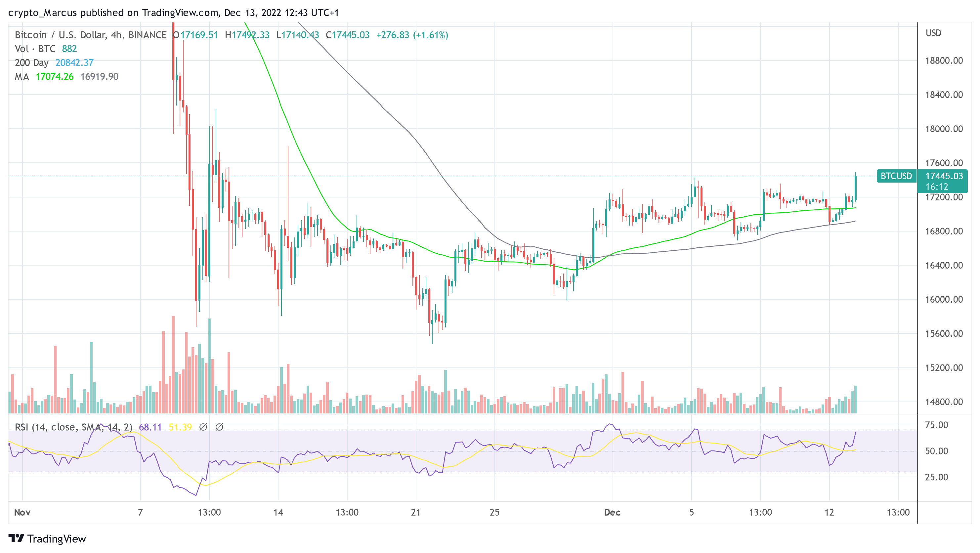
Task: Click the RSI axis 75.00 label
Action: (936, 425)
